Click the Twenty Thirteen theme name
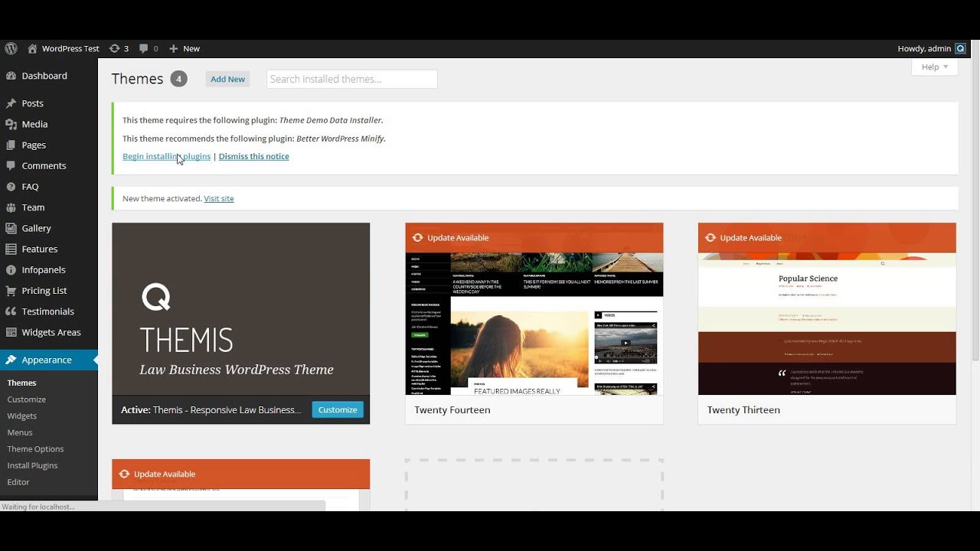 (x=743, y=410)
